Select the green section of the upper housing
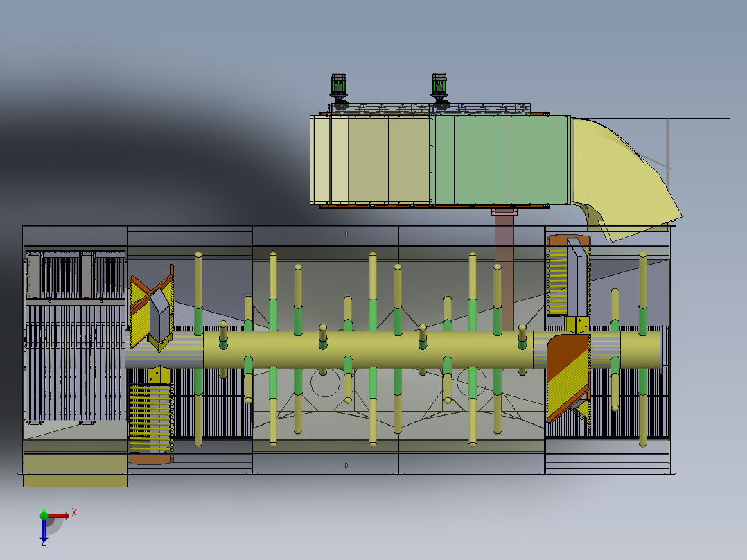This screenshot has height=560, width=747. pyautogui.click(x=499, y=160)
